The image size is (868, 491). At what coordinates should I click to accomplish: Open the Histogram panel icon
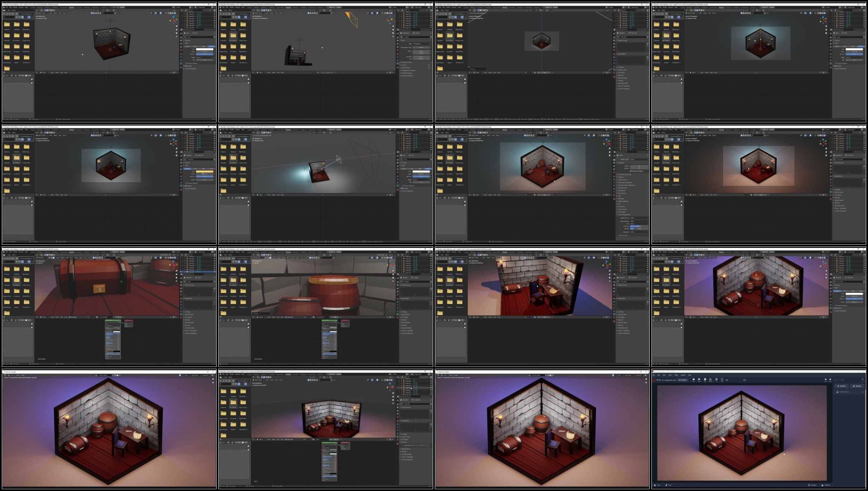822,485
